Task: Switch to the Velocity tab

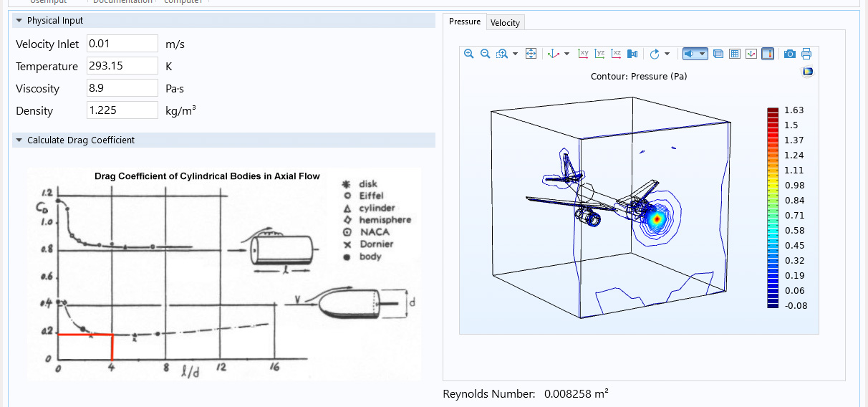Action: [x=506, y=23]
